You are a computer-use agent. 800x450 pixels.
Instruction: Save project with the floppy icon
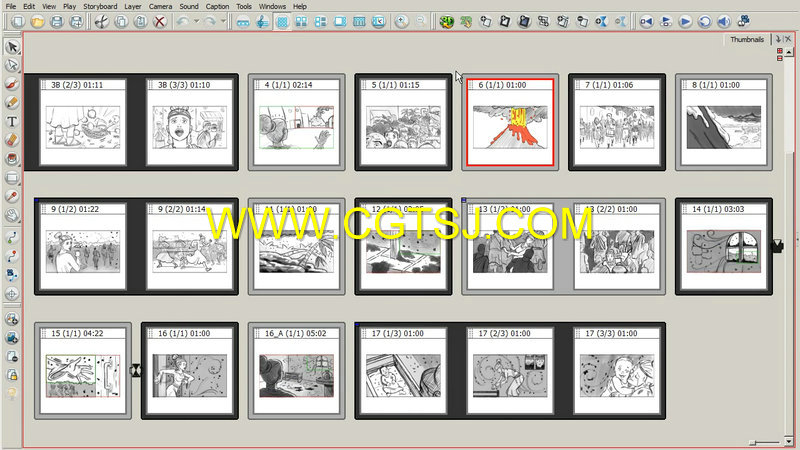(x=57, y=21)
